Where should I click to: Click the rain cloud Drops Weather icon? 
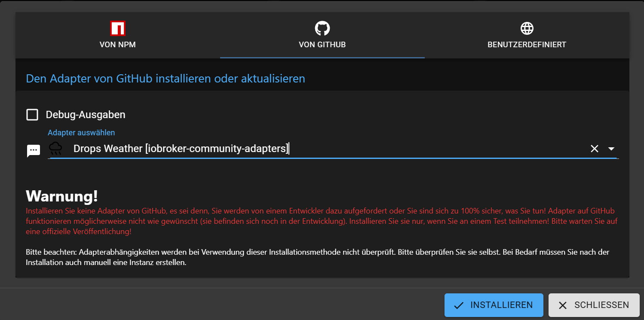pyautogui.click(x=55, y=149)
